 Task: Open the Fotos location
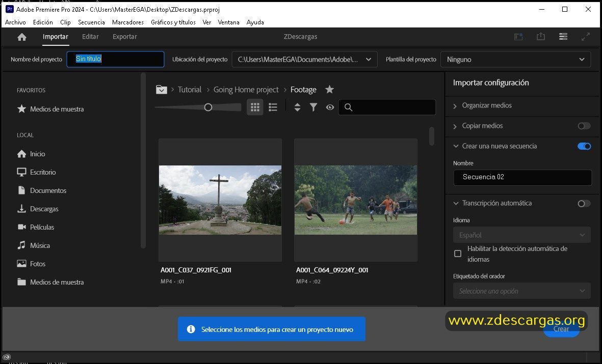pos(31,264)
